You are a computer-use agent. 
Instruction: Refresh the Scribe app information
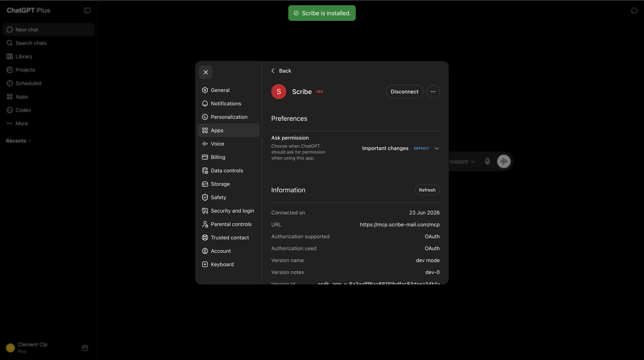pyautogui.click(x=427, y=190)
